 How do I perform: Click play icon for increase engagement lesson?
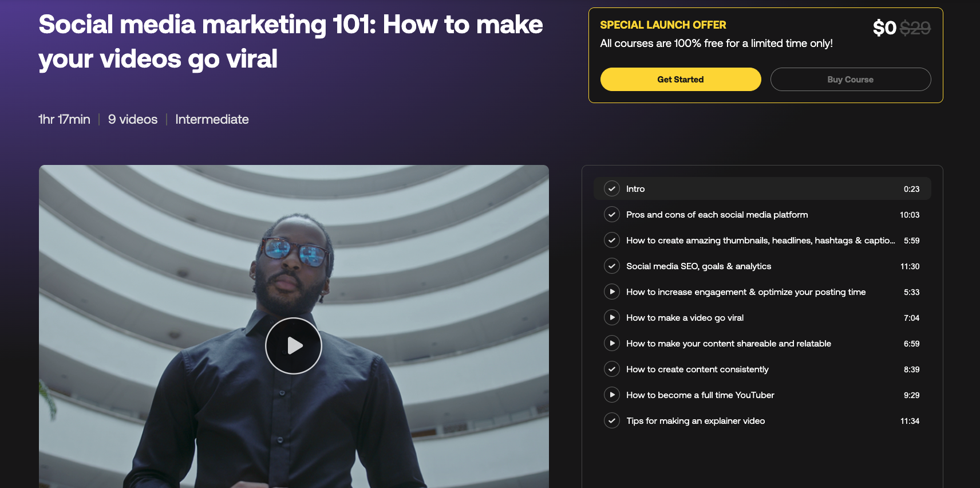click(612, 292)
